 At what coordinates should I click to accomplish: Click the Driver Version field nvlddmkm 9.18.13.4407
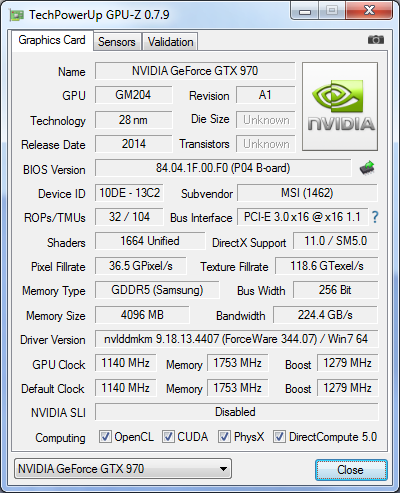click(x=237, y=339)
